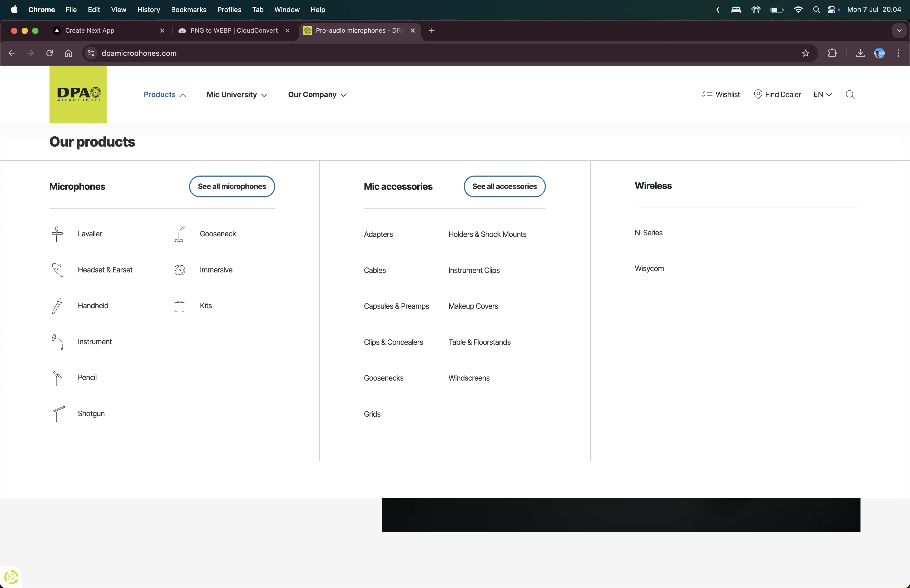
Task: Click the Lavalier microphone icon
Action: (x=57, y=234)
